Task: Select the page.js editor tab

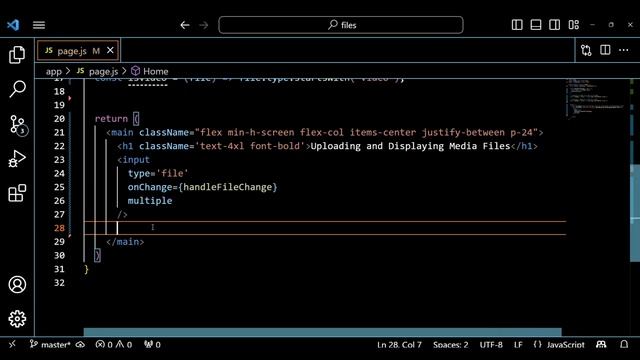Action: click(78, 51)
